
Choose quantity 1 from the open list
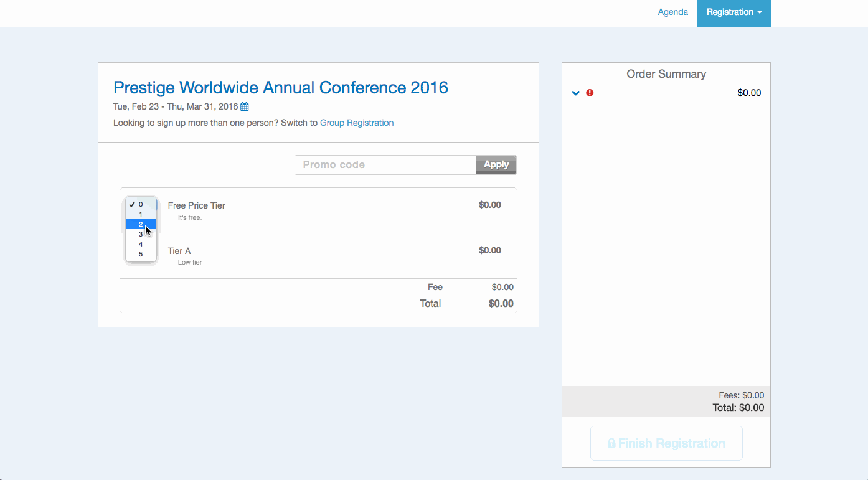point(141,214)
